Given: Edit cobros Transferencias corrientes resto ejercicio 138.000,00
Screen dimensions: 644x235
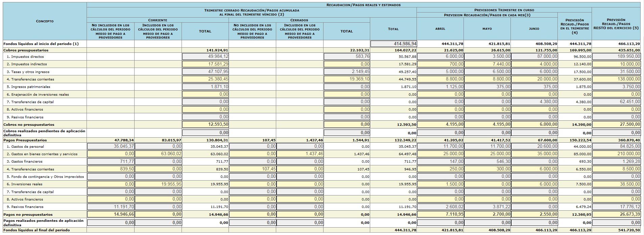Looking at the screenshot, I should tap(617, 79).
